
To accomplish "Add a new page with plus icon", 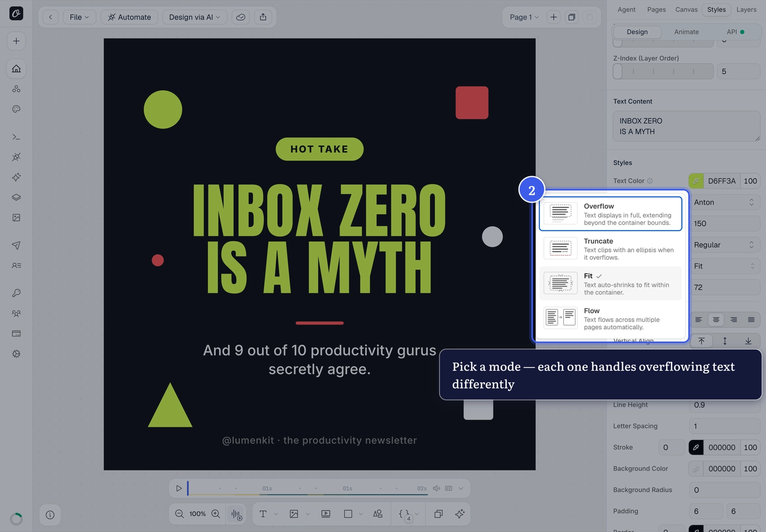I will (x=553, y=17).
